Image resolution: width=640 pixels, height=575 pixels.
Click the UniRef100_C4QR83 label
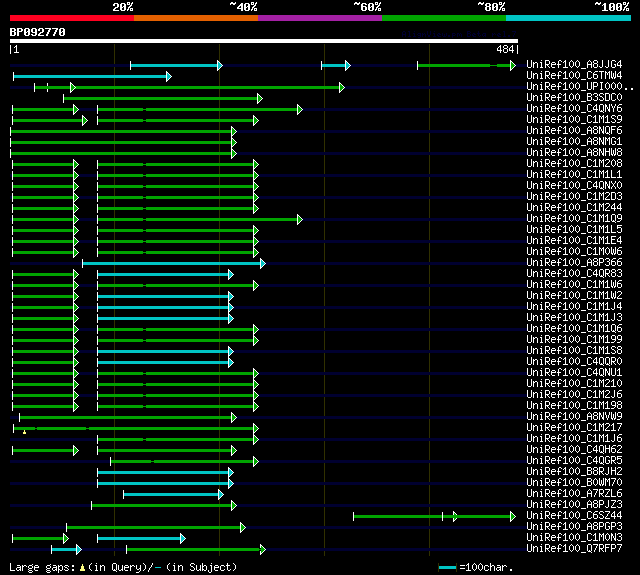tap(574, 274)
